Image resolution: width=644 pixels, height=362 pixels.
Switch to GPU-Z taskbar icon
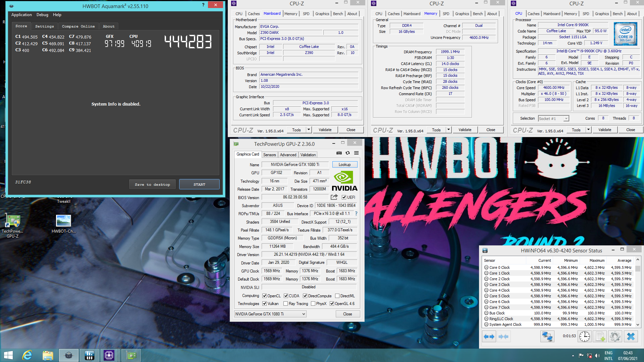pyautogui.click(x=131, y=355)
